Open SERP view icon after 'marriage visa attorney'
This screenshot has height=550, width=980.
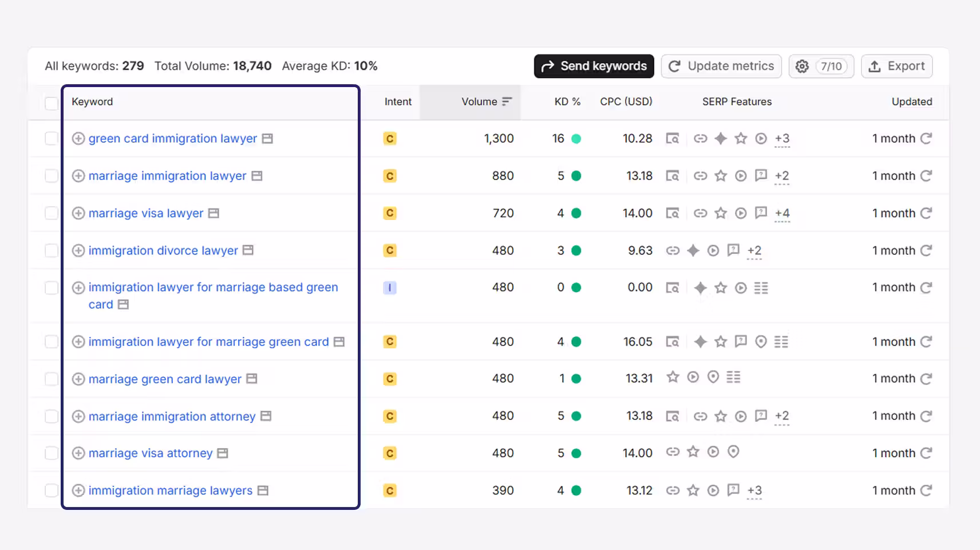[x=223, y=453]
